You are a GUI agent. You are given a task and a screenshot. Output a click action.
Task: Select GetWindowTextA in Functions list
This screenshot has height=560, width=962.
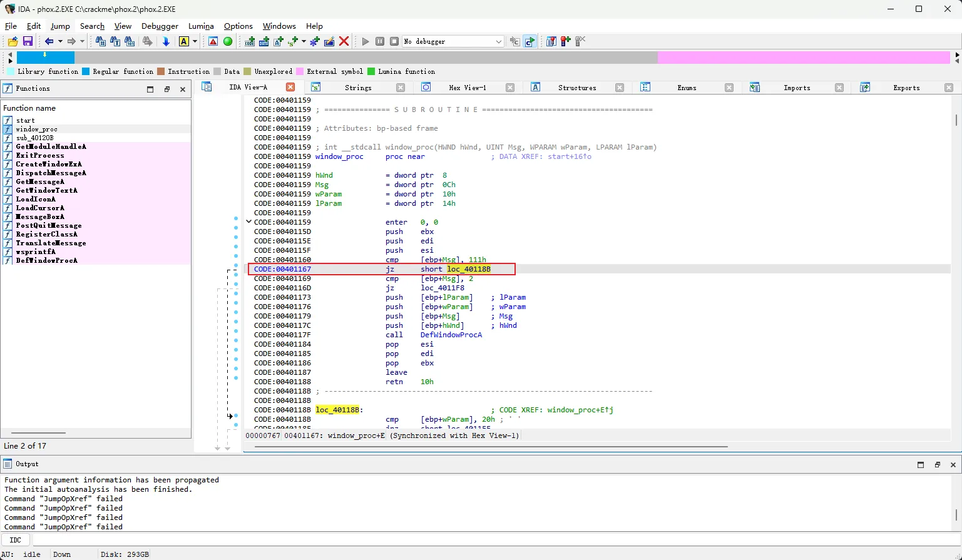pos(47,190)
